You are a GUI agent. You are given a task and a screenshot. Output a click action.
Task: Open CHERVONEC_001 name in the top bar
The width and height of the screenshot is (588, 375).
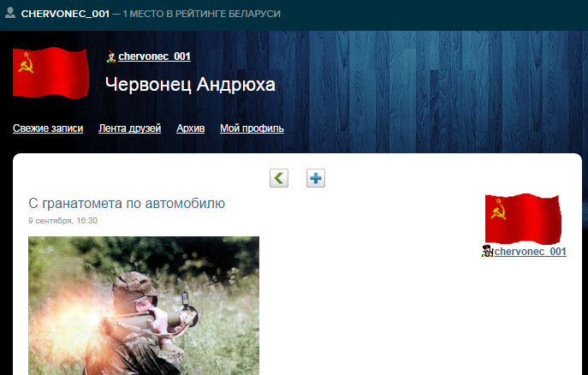pyautogui.click(x=65, y=14)
